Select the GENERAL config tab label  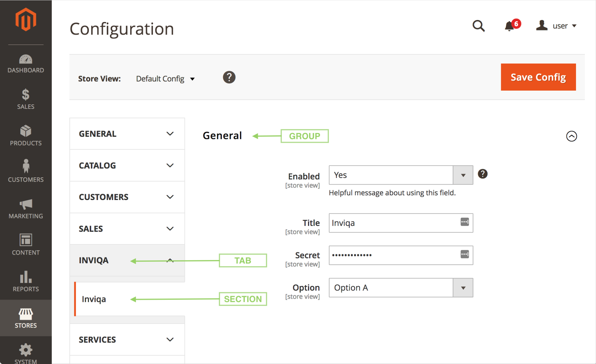(x=97, y=134)
